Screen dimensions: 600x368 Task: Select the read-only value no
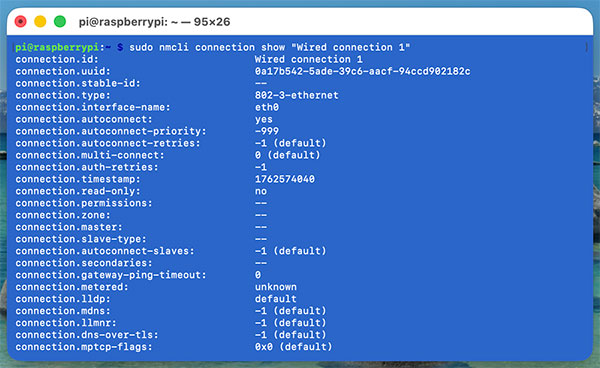pos(261,191)
